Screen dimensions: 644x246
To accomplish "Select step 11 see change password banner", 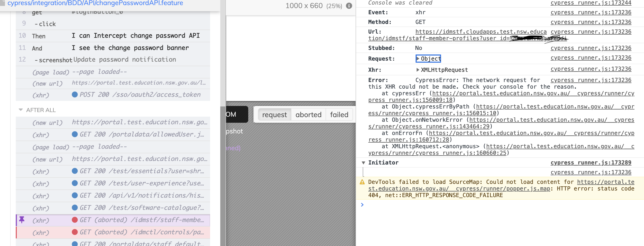I will (113, 48).
